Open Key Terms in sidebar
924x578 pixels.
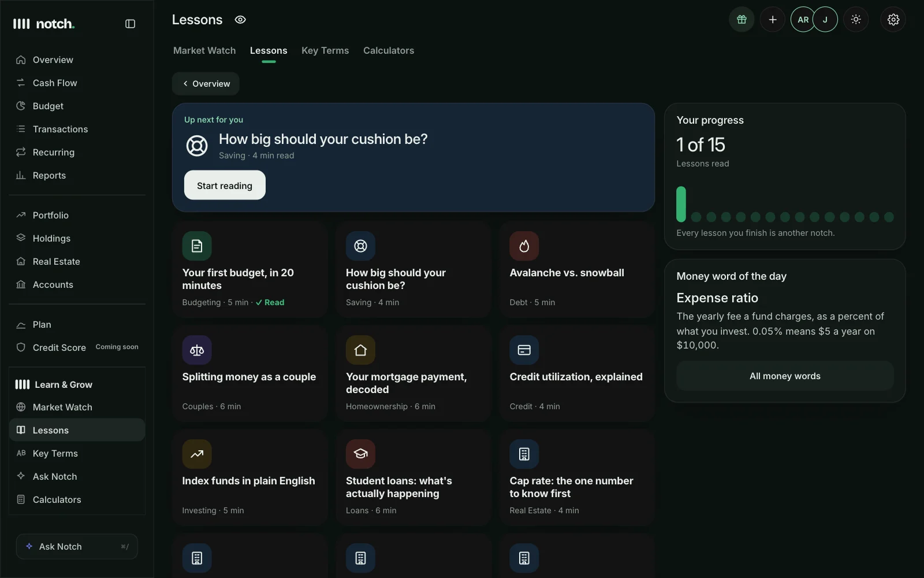77,454
